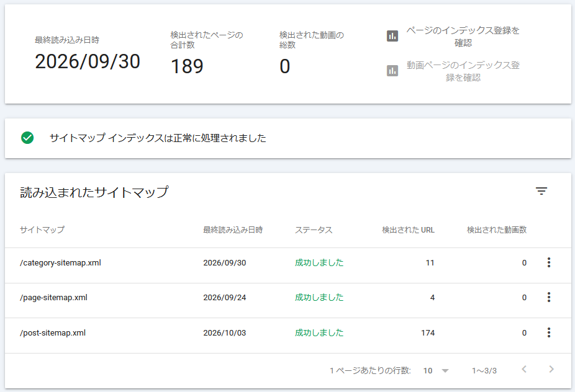Open more options for /page-sitemap.xml row
This screenshot has height=392, width=575.
548,297
